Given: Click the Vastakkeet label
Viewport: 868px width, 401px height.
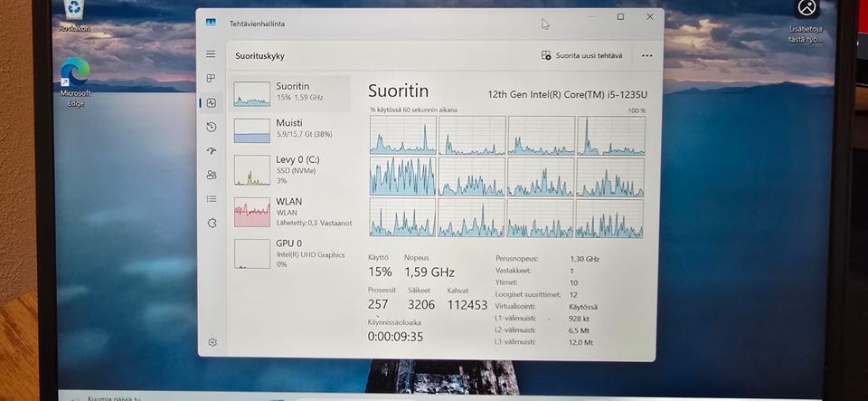Looking at the screenshot, I should click(514, 271).
